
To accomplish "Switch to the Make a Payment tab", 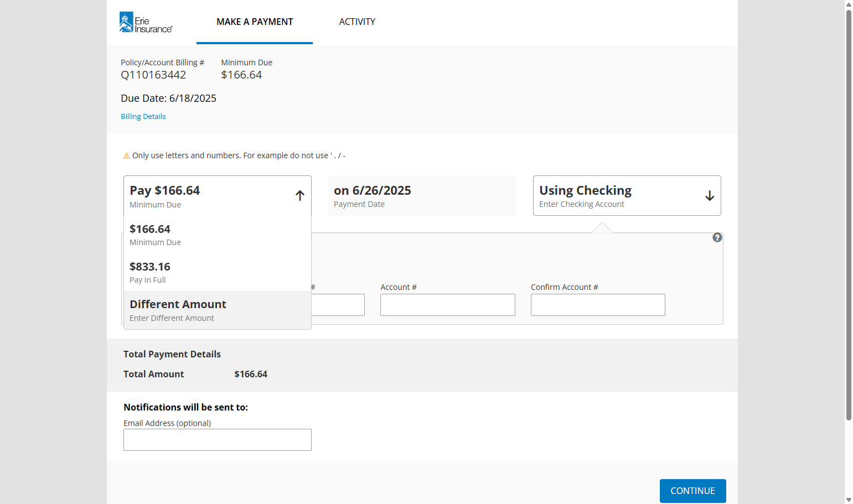I will [x=255, y=22].
